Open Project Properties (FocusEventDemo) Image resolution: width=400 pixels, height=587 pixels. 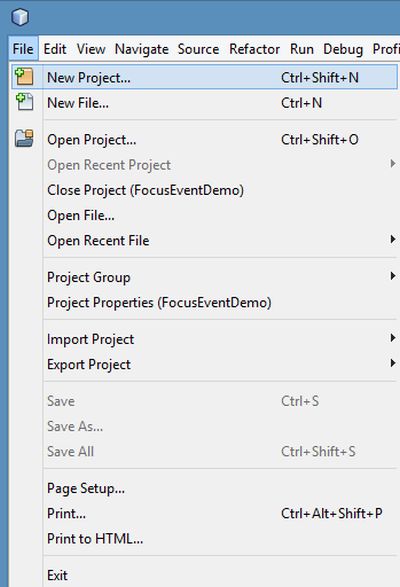pyautogui.click(x=159, y=302)
